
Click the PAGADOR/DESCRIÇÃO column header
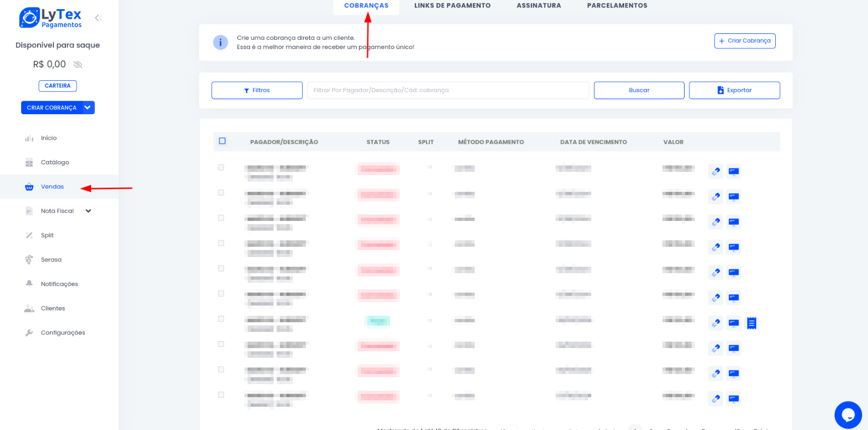coord(284,142)
